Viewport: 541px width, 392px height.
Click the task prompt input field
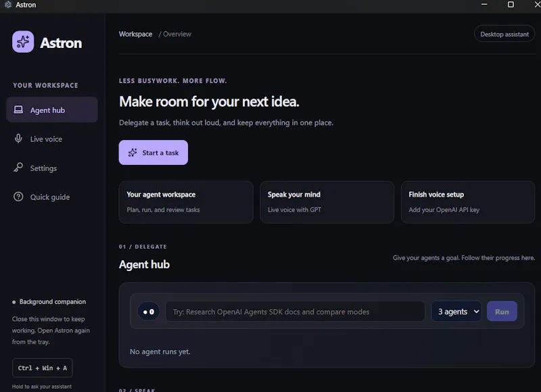pos(296,312)
